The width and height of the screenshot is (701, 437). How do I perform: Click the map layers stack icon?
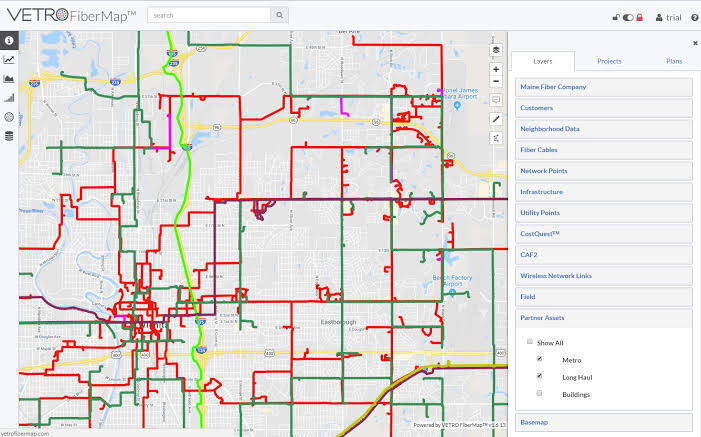tap(496, 50)
